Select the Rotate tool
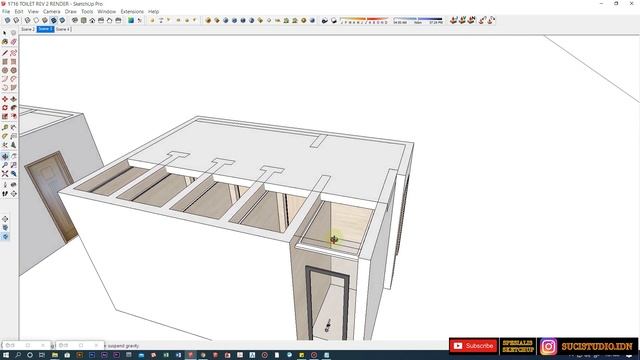The width and height of the screenshot is (640, 360). coord(5,108)
